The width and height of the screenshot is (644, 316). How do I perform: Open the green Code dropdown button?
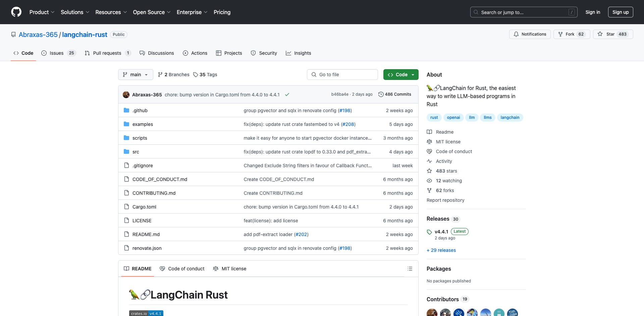coord(401,75)
